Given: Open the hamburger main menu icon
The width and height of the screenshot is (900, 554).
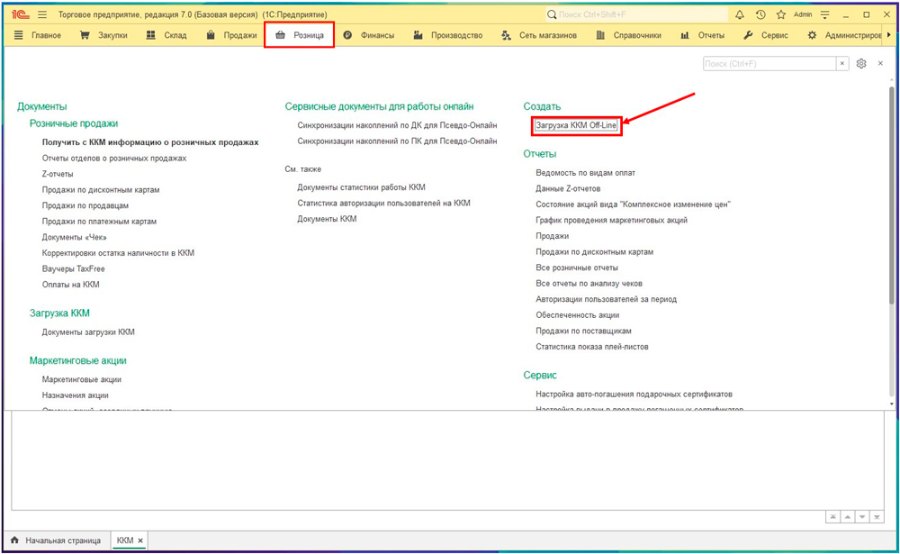Looking at the screenshot, I should click(42, 14).
